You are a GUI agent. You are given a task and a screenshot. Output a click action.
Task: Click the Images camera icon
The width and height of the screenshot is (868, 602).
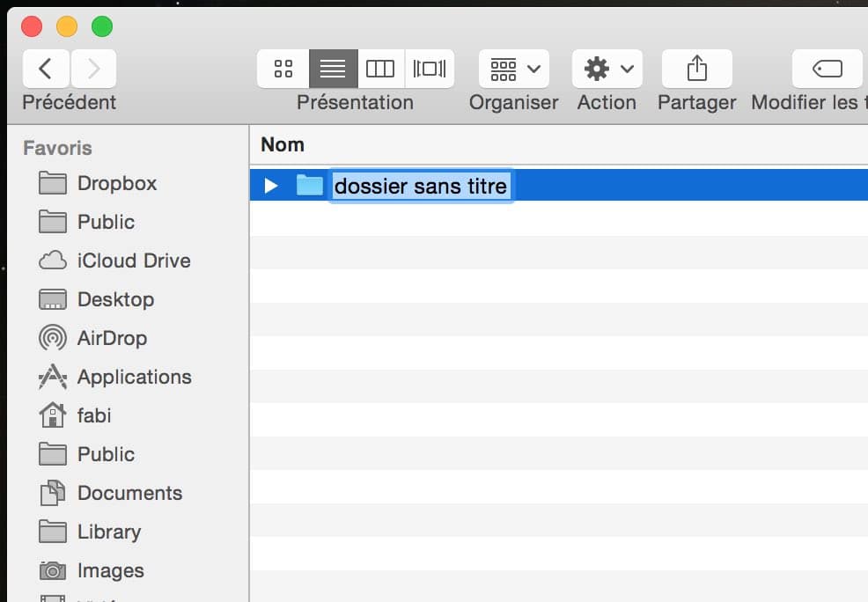[53, 570]
